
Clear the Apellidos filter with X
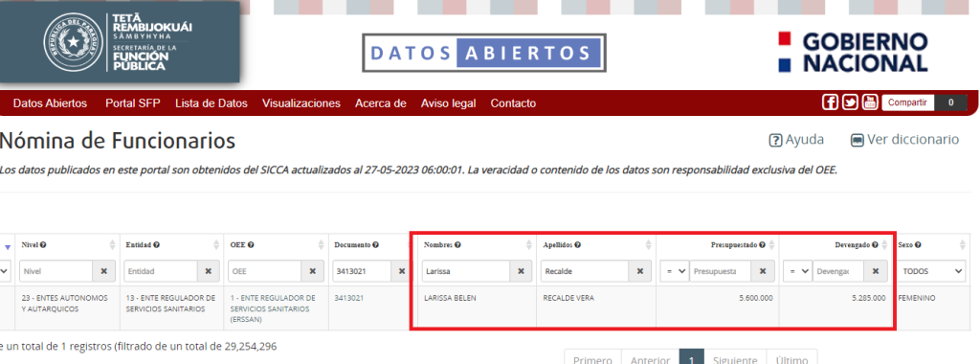[x=640, y=271]
